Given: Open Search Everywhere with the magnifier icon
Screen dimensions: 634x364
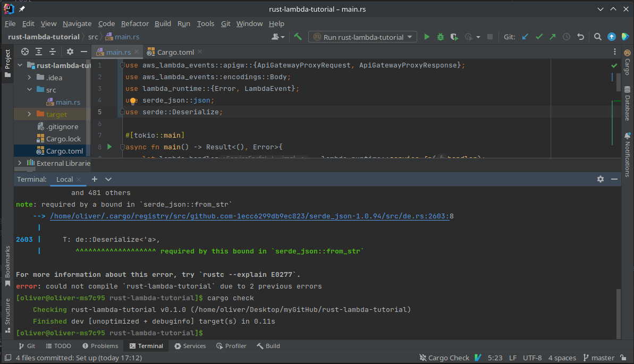Looking at the screenshot, I should (597, 37).
